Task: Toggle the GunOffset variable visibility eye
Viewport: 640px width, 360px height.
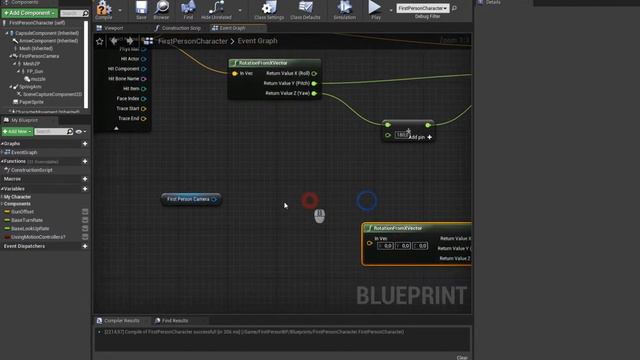Action: 85,211
